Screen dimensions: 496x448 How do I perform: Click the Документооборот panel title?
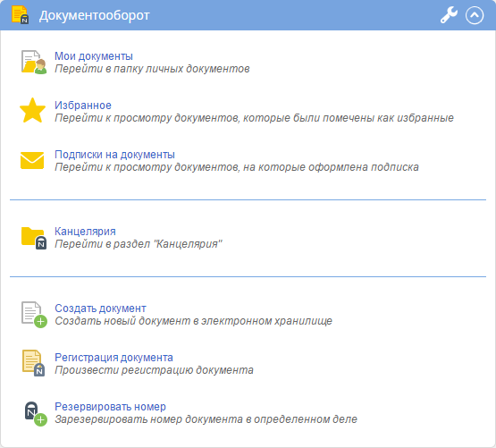click(x=94, y=15)
